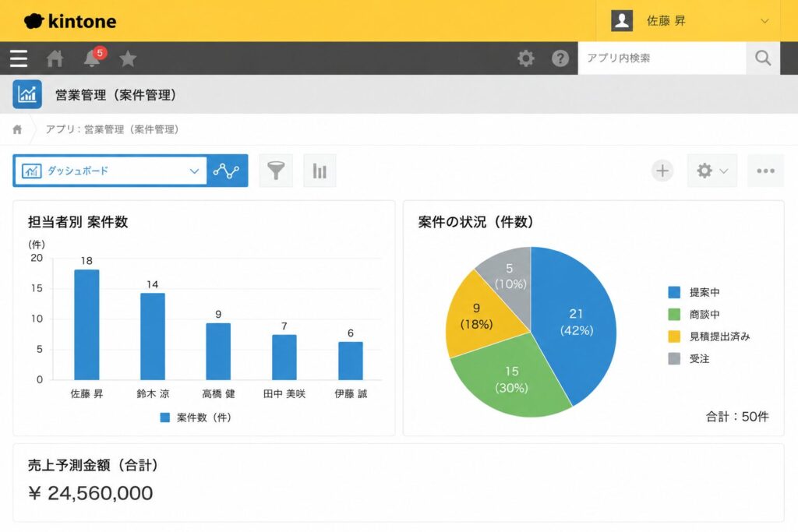Click the 伊藤 誠 bar showing 6
This screenshot has height=532, width=798.
point(351,361)
